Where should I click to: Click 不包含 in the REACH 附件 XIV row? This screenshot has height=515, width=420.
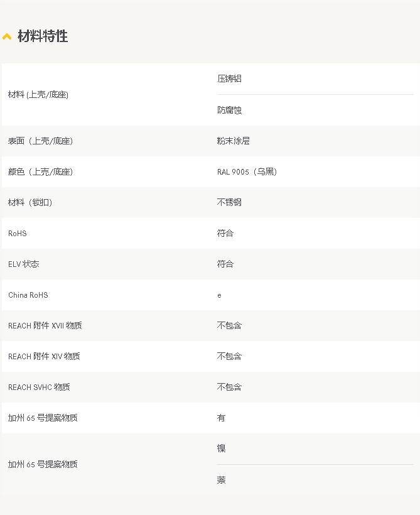[229, 356]
